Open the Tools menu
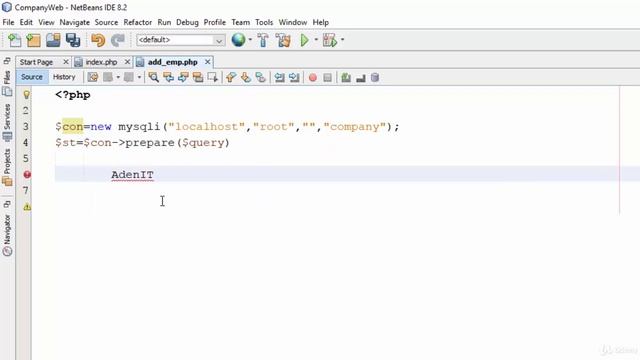 [264, 22]
